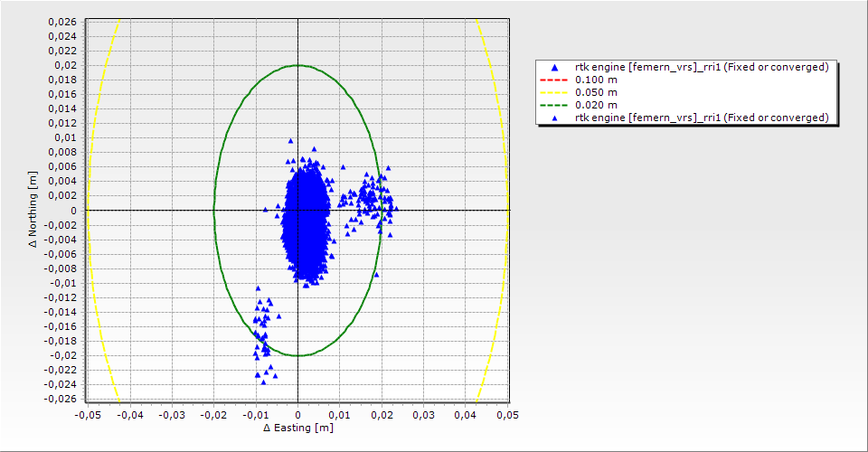Viewport: 868px width, 452px height.
Task: Click the -0,05 tick label on easting axis
Action: [x=88, y=415]
